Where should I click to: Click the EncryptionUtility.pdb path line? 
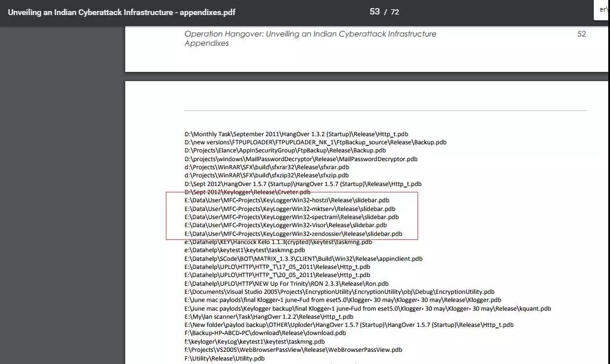point(339,292)
